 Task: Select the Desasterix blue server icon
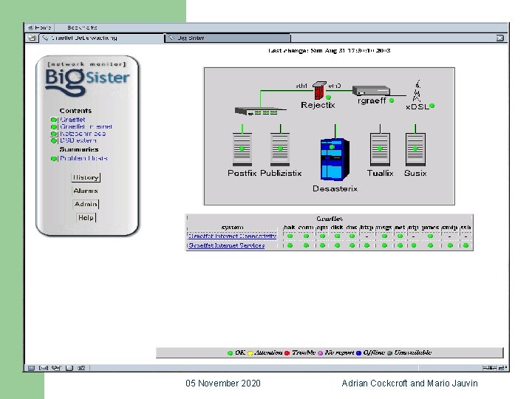(x=335, y=159)
